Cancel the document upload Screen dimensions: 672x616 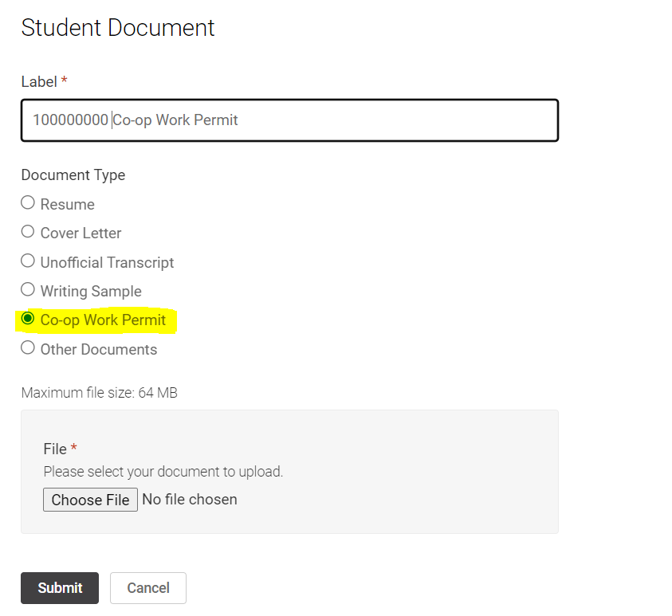(x=147, y=587)
